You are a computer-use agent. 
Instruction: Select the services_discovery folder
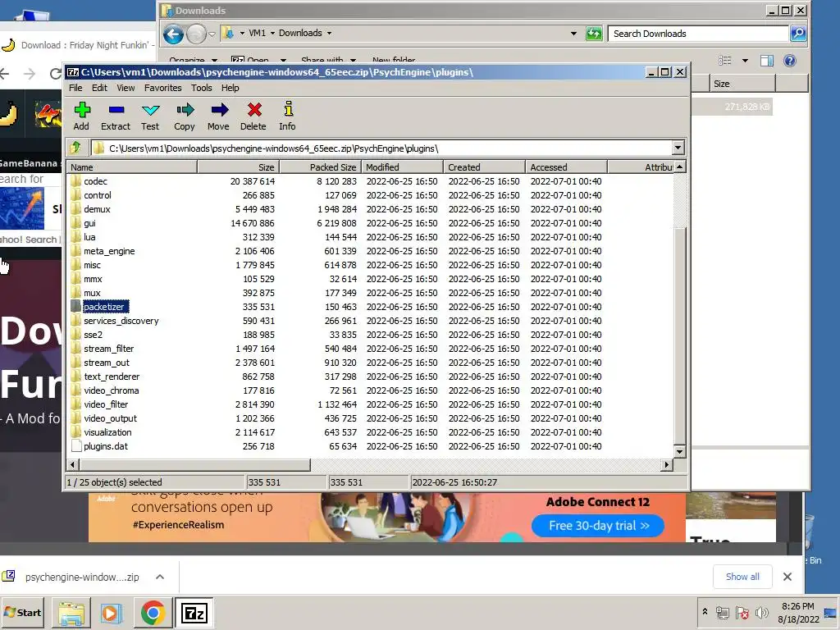(x=121, y=321)
